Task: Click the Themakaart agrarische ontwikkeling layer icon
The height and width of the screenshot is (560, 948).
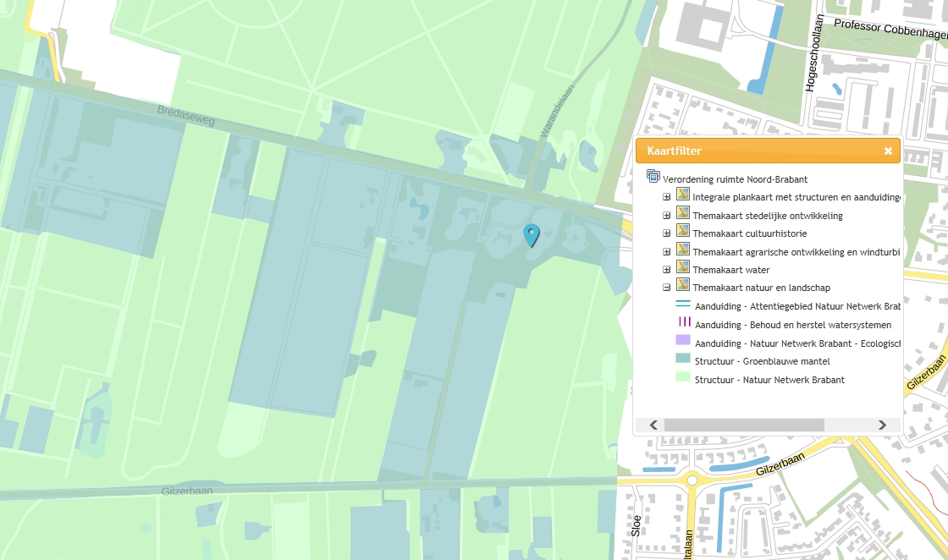Action: tap(683, 249)
